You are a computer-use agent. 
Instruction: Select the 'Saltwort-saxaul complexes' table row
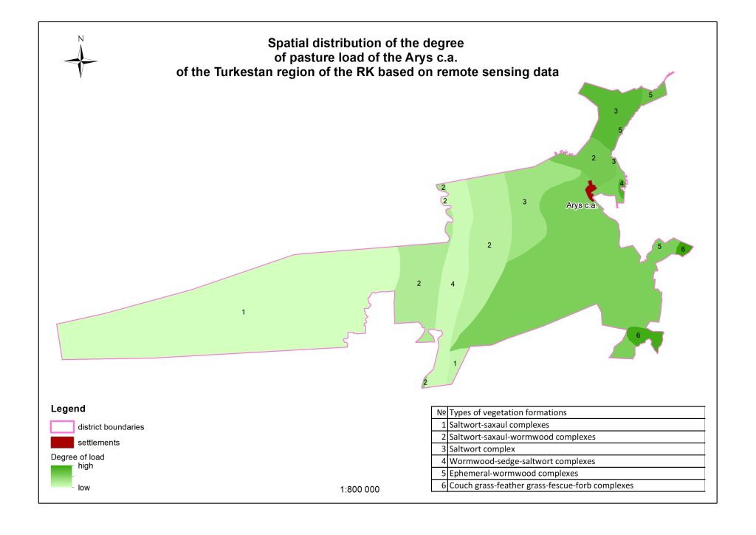coord(569,425)
